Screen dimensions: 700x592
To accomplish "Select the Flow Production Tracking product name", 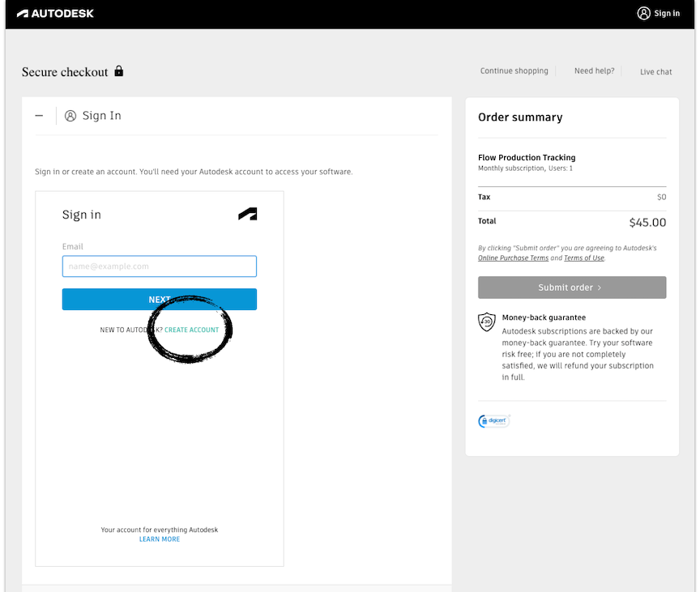I will coord(527,157).
